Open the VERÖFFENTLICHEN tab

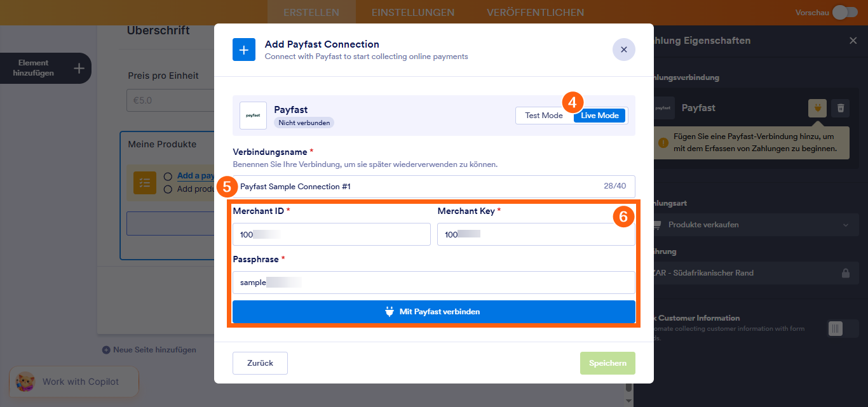[535, 12]
